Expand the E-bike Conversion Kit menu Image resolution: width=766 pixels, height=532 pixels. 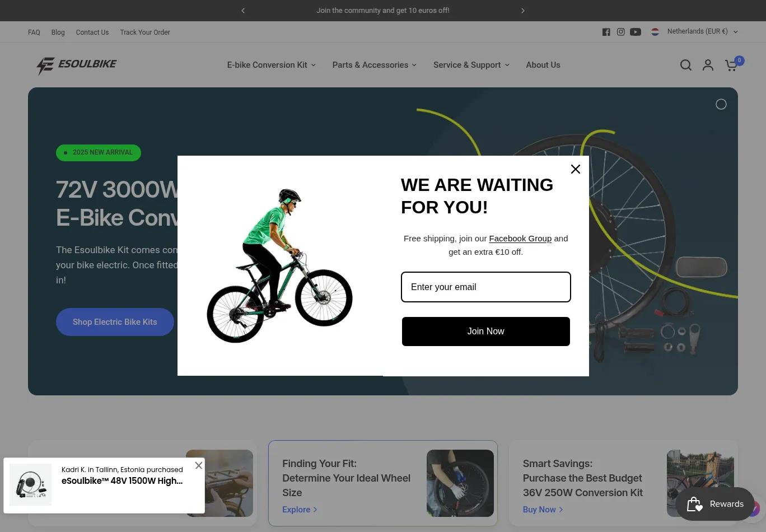[272, 65]
